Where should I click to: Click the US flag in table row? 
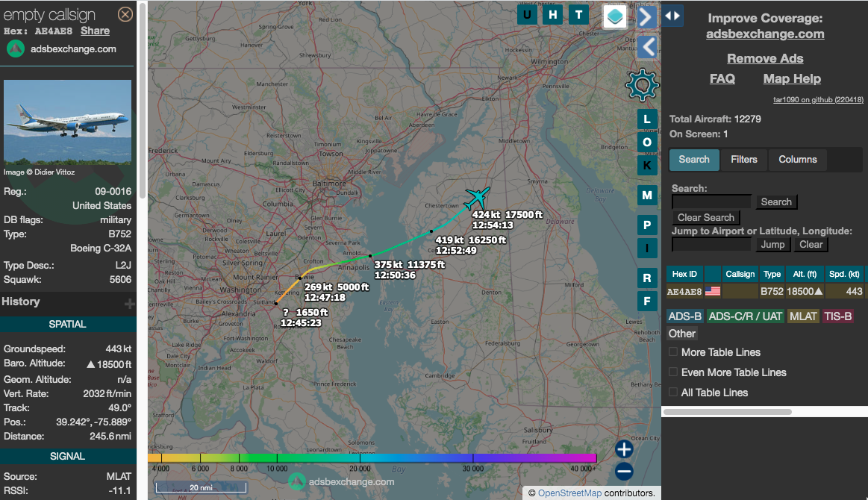(x=713, y=291)
